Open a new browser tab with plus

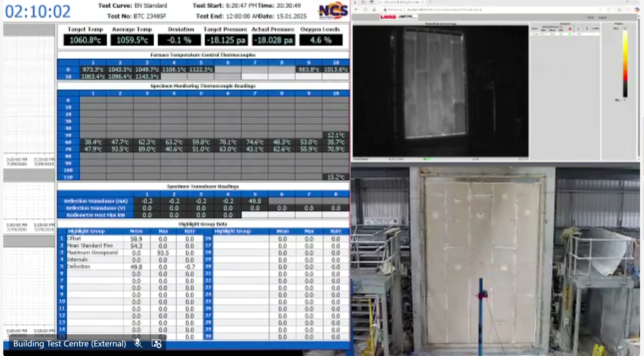(430, 2)
